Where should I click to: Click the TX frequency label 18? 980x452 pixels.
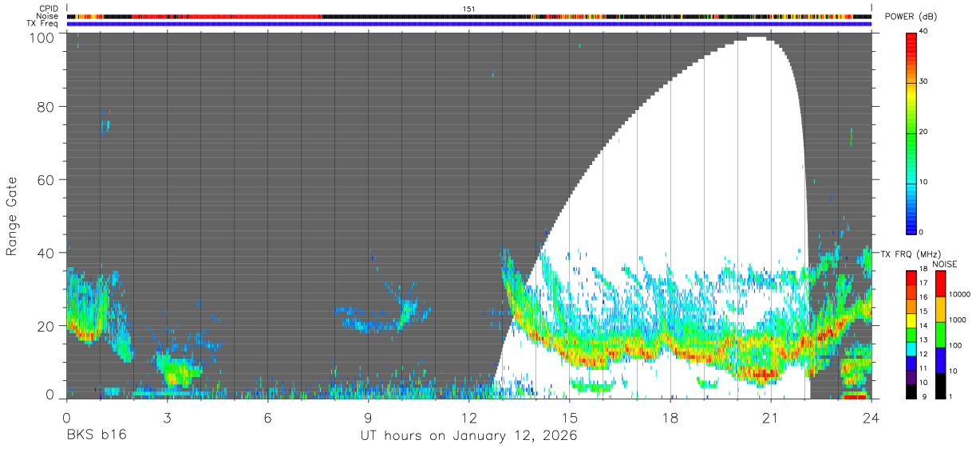(925, 270)
